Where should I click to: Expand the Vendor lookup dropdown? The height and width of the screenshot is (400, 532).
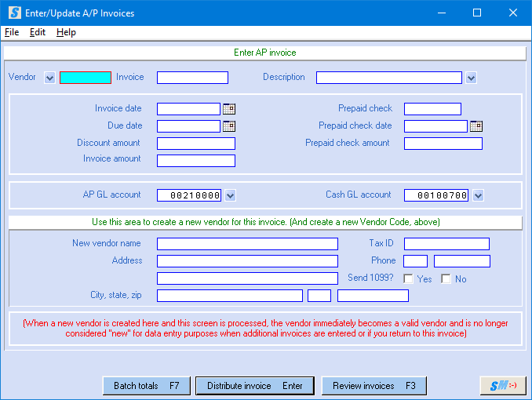coord(50,78)
